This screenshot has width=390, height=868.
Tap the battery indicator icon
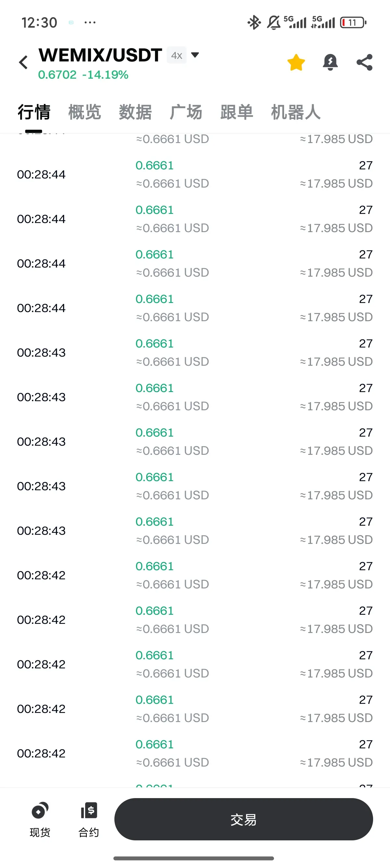(x=353, y=22)
